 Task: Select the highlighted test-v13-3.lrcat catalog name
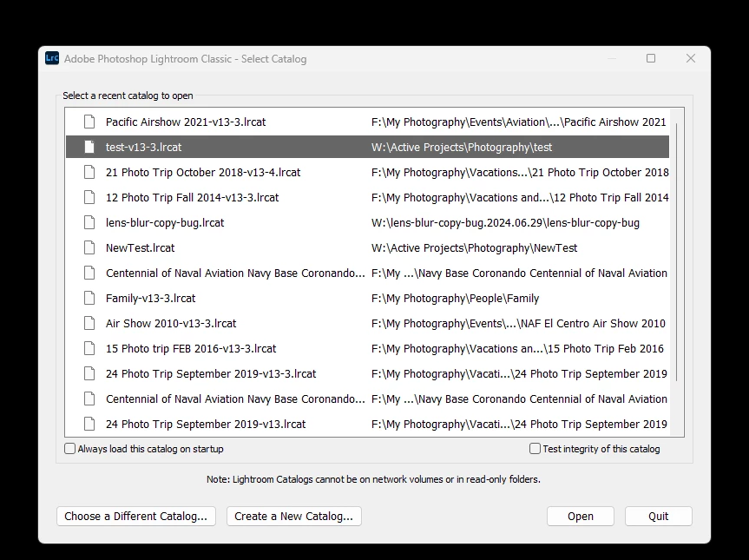pos(144,148)
